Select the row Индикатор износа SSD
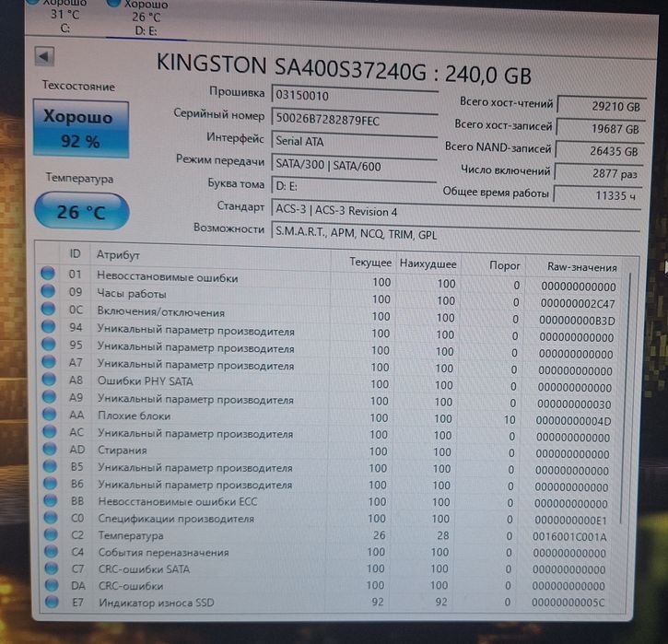 pos(325,602)
